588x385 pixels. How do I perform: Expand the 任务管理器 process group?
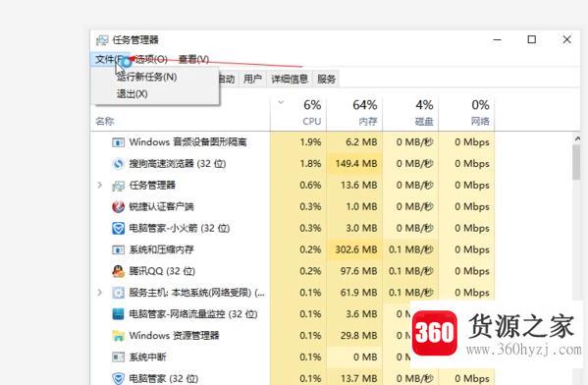point(99,185)
